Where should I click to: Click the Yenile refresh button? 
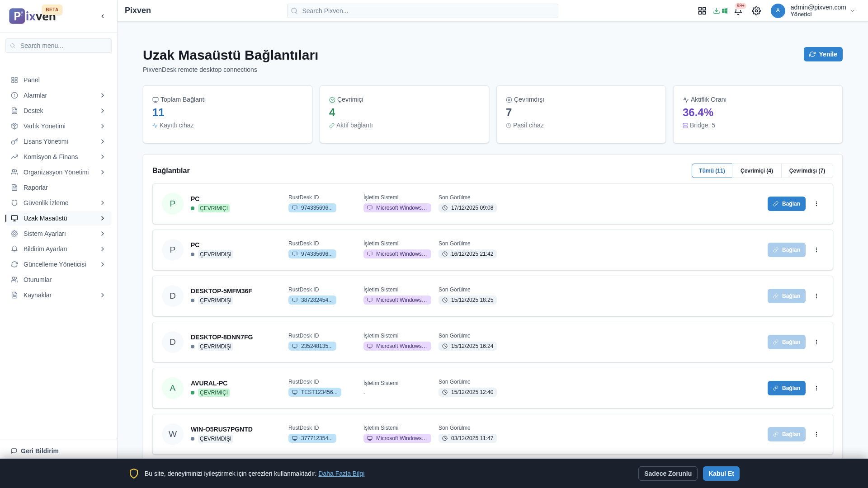pyautogui.click(x=823, y=54)
